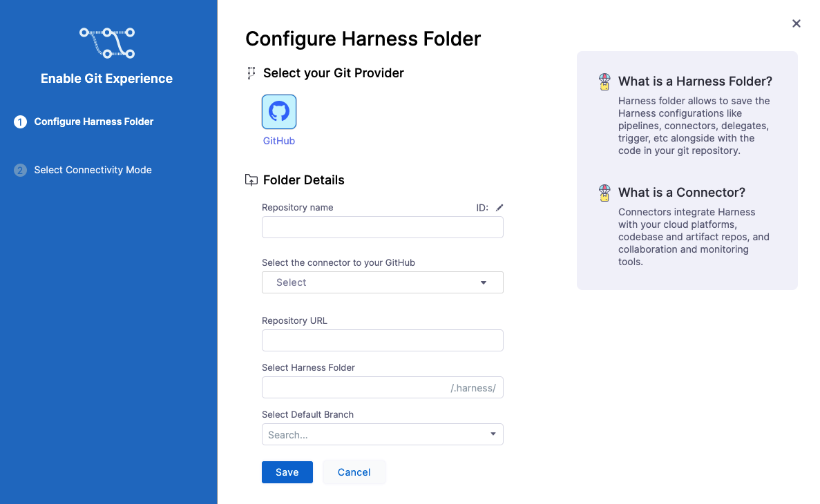This screenshot has width=820, height=504.
Task: Open the GitHub connector Select dropdown
Action: [x=382, y=282]
